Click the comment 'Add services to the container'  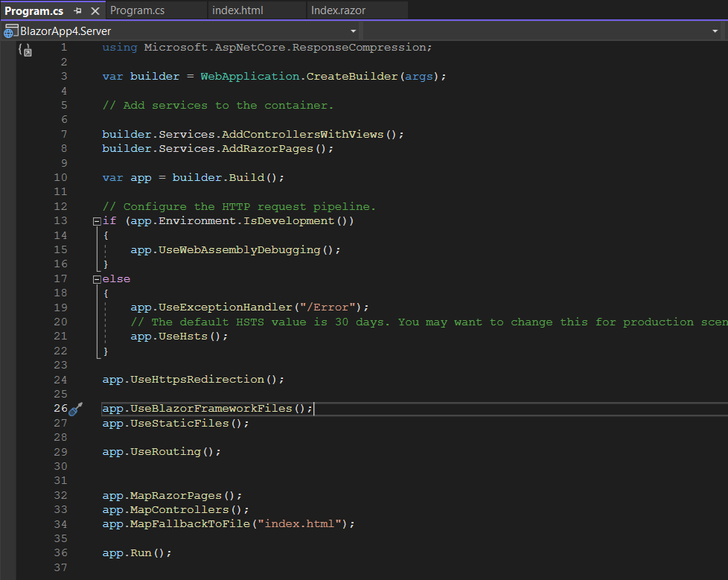(218, 106)
